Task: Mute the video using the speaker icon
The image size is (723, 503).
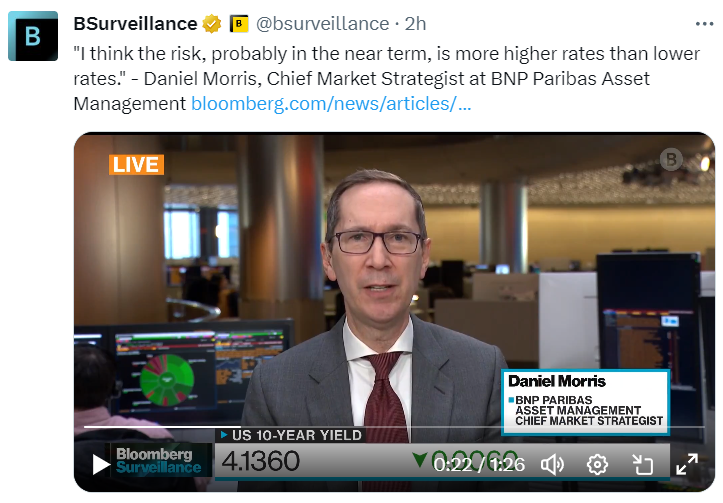Action: tap(552, 465)
